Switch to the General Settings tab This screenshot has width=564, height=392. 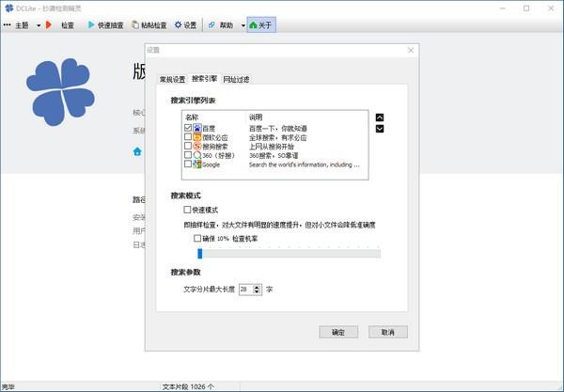(172, 79)
